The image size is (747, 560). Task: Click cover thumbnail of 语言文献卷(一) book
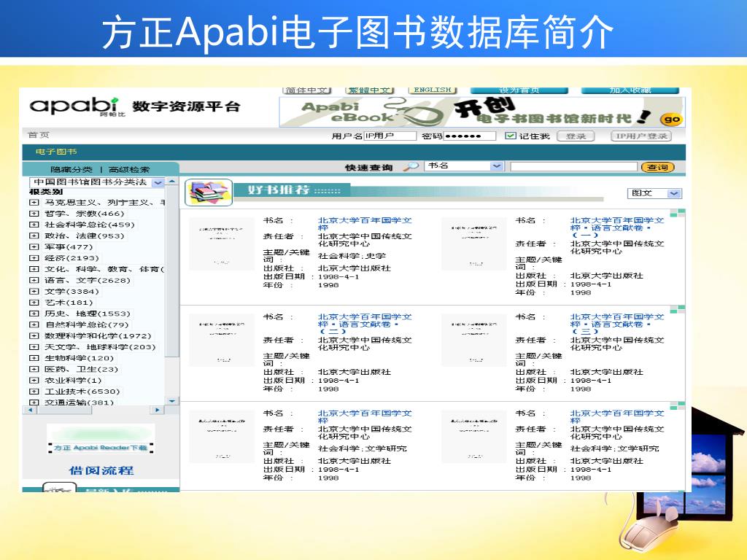(474, 244)
